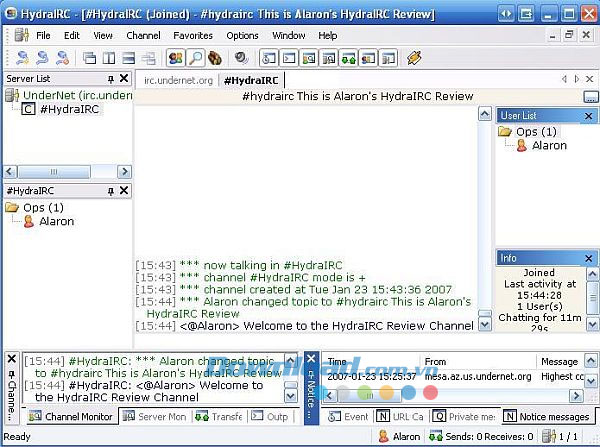Collapse the UnderNet server node in Server List
Image resolution: width=600 pixels, height=447 pixels.
click(x=12, y=95)
